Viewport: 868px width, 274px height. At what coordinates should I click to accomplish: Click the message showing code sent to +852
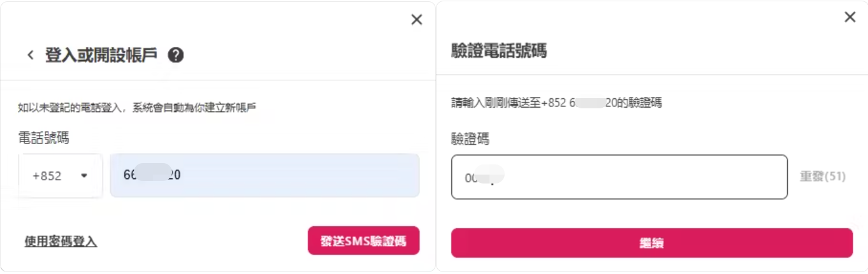click(x=556, y=103)
